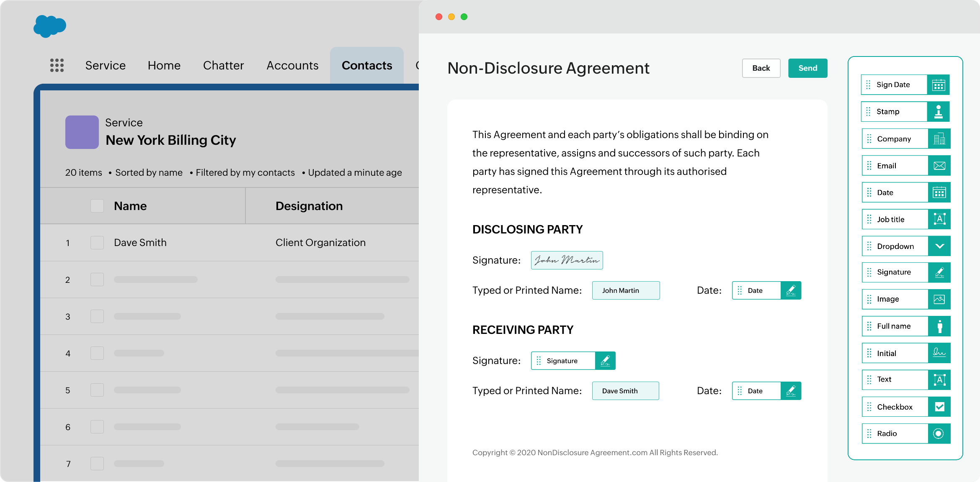Check the box for Dave Smith row
The image size is (980, 482).
[x=97, y=243]
